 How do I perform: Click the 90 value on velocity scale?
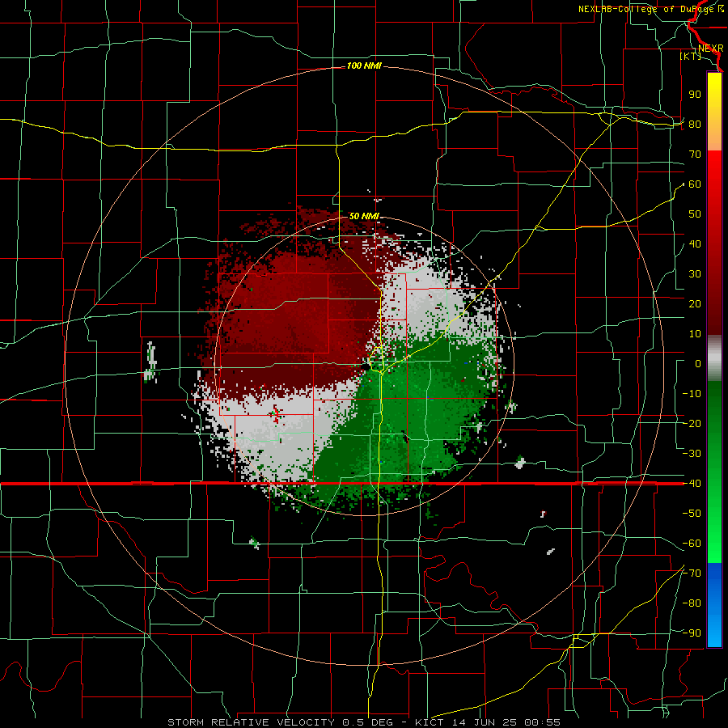[x=695, y=95]
